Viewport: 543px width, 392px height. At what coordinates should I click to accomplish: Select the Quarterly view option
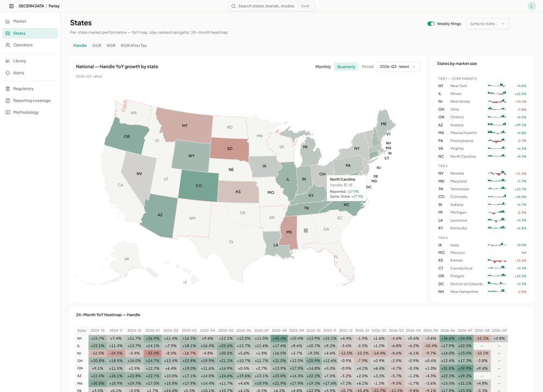point(346,66)
